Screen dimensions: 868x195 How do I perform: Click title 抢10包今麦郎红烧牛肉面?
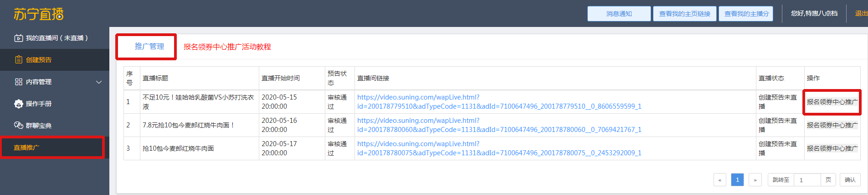tap(178, 148)
